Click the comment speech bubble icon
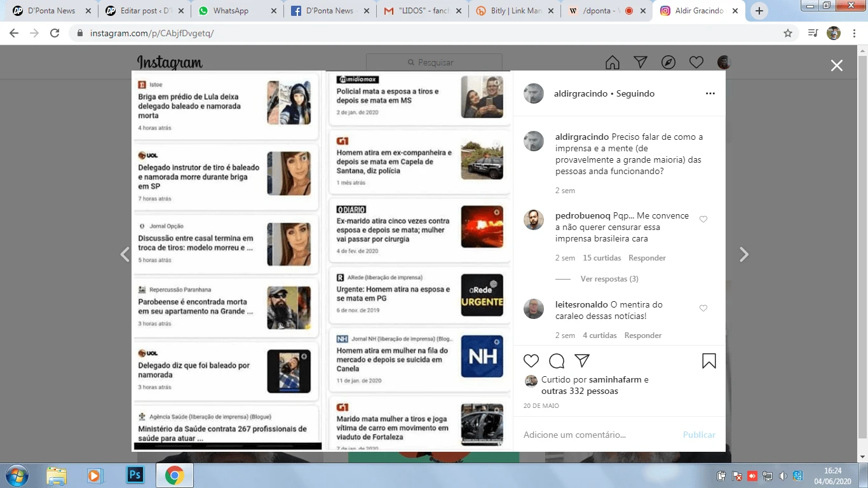Viewport: 868px width, 488px height. (557, 361)
